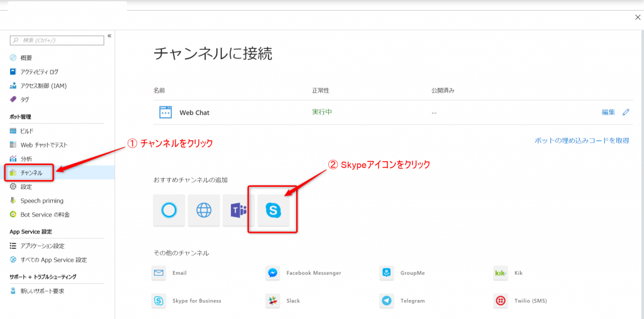The width and height of the screenshot is (644, 319).
Task: Click the 編集 link for Web Chat
Action: pos(608,113)
